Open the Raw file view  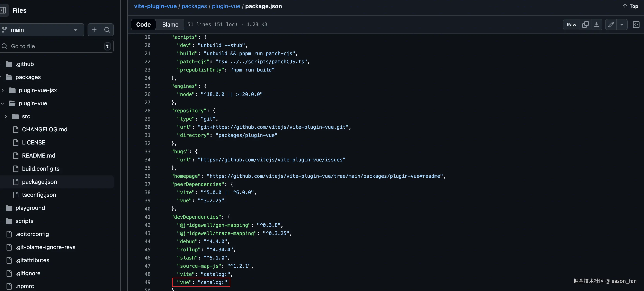coord(571,25)
